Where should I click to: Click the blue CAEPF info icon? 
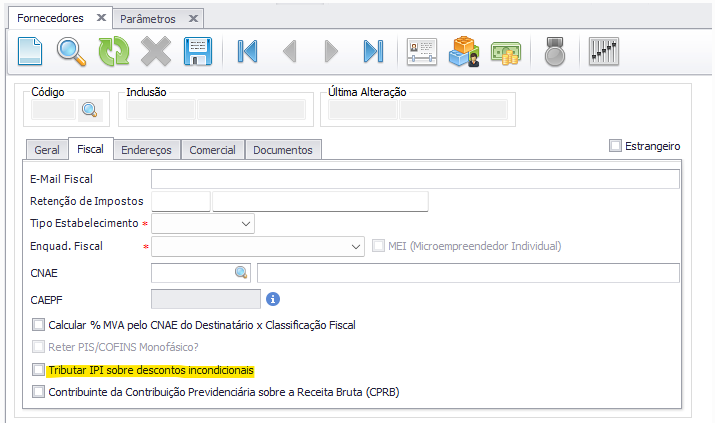point(273,298)
